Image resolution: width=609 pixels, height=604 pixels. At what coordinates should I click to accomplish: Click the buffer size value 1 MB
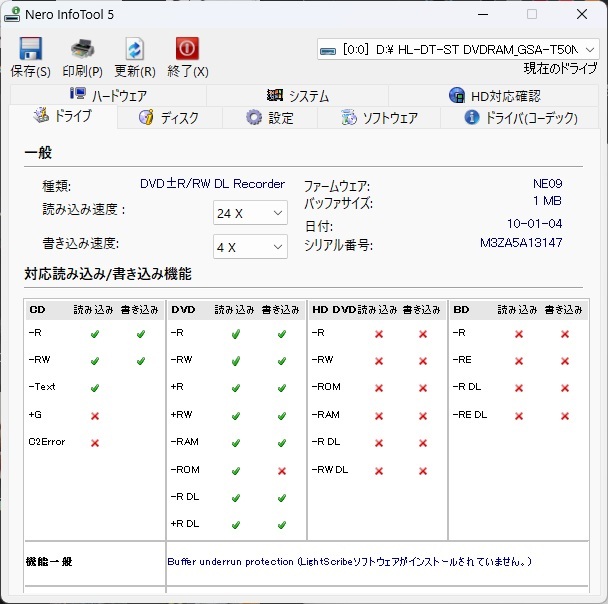point(548,201)
